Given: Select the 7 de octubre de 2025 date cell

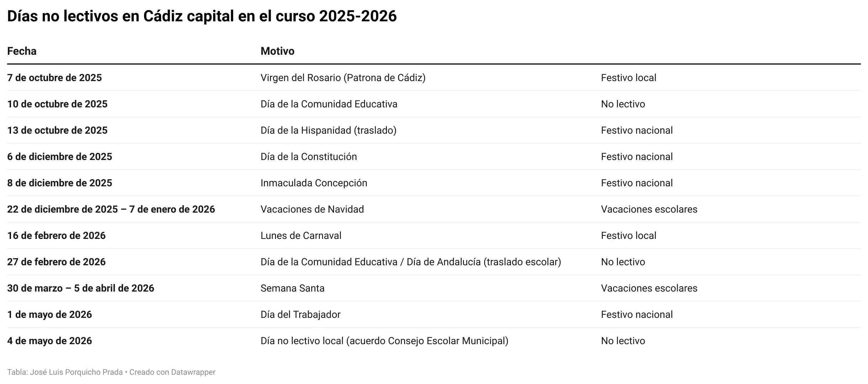Looking at the screenshot, I should click(x=54, y=78).
